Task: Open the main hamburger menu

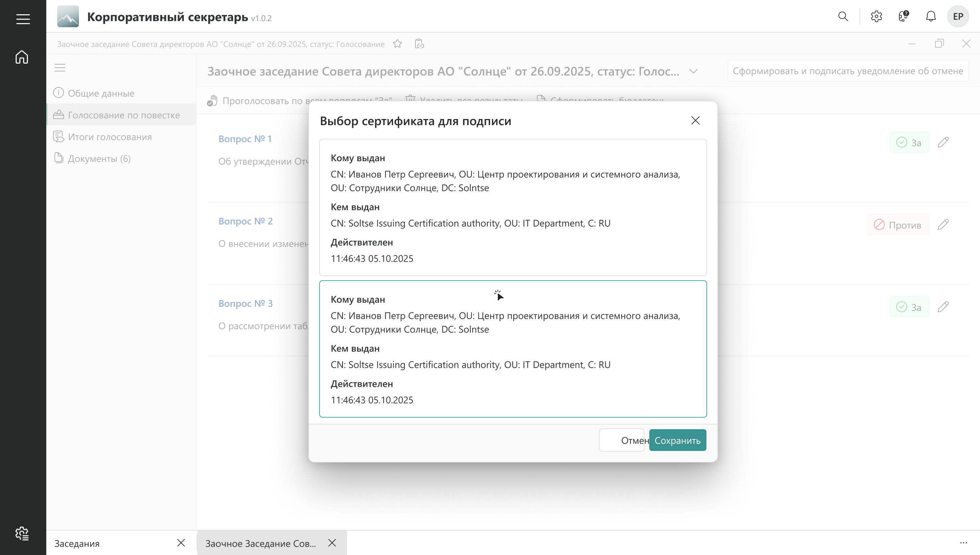Action: 23,19
